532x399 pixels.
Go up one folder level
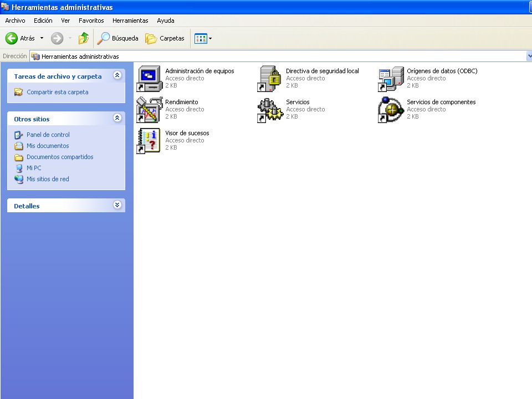point(84,38)
